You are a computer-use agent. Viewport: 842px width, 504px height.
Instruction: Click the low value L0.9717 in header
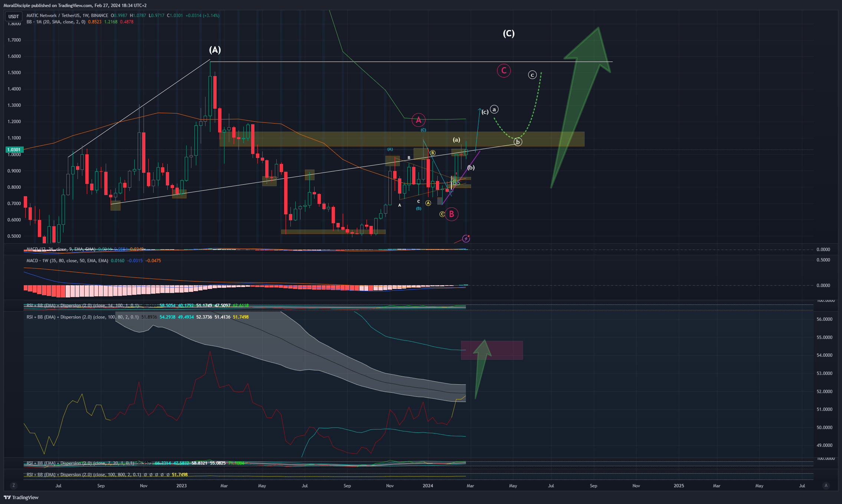point(157,16)
